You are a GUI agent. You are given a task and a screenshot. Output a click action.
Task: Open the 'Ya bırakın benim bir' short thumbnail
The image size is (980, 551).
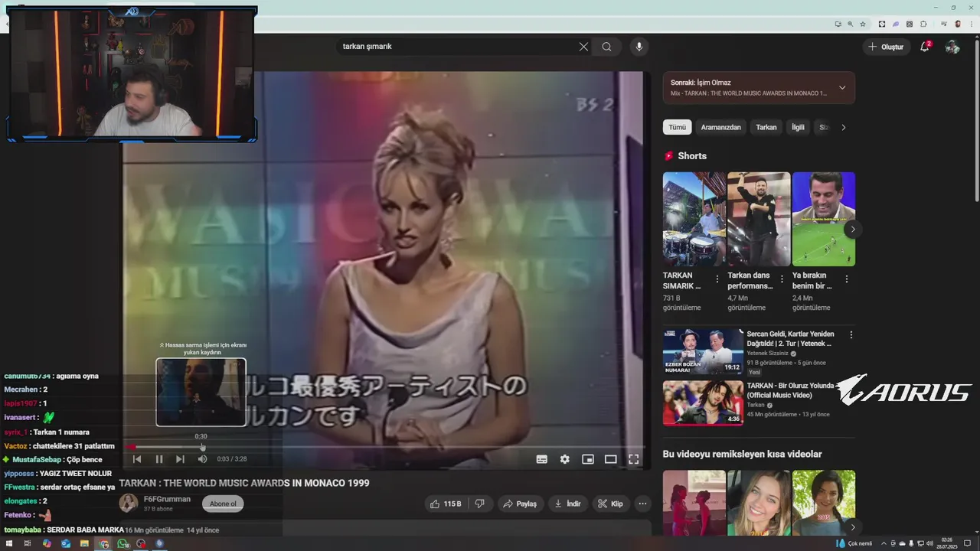click(x=823, y=219)
